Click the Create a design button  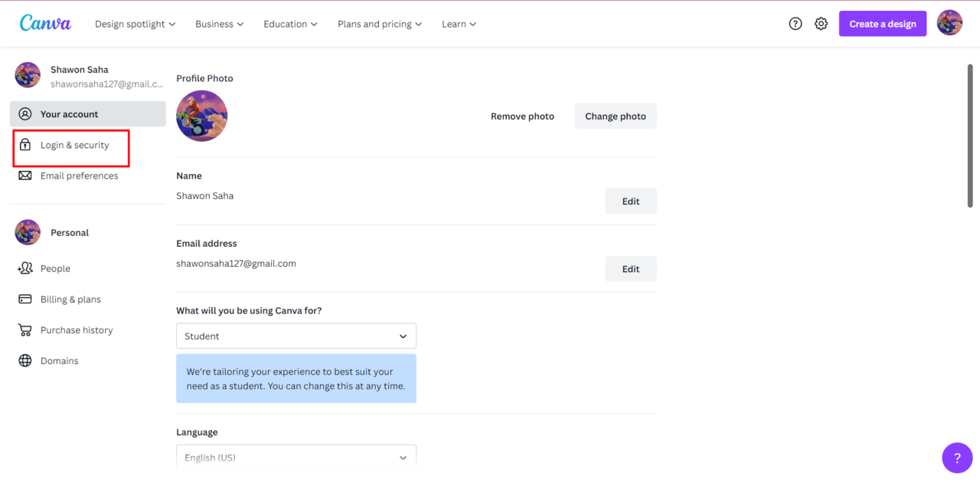point(883,24)
